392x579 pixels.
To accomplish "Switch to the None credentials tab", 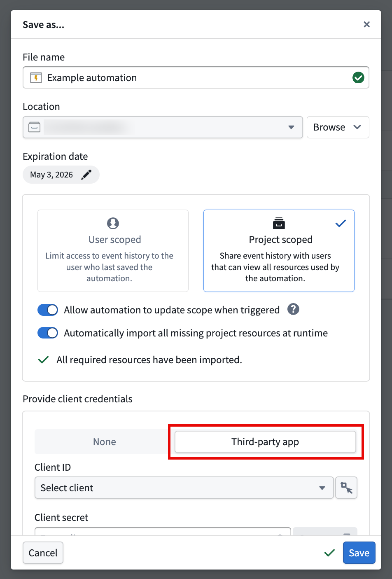I will (105, 442).
